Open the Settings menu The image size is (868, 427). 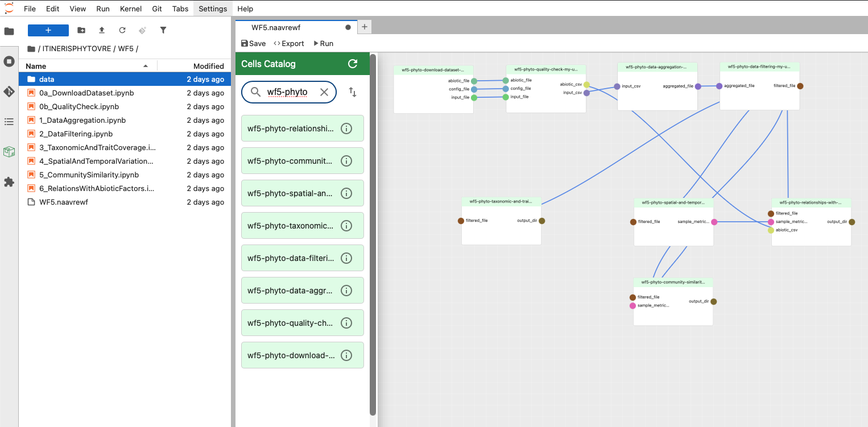[x=213, y=9]
